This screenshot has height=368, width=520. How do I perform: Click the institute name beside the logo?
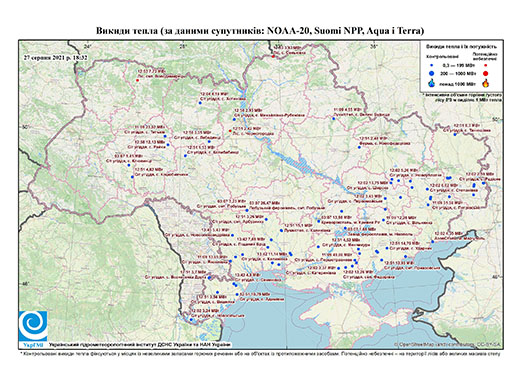click(140, 344)
